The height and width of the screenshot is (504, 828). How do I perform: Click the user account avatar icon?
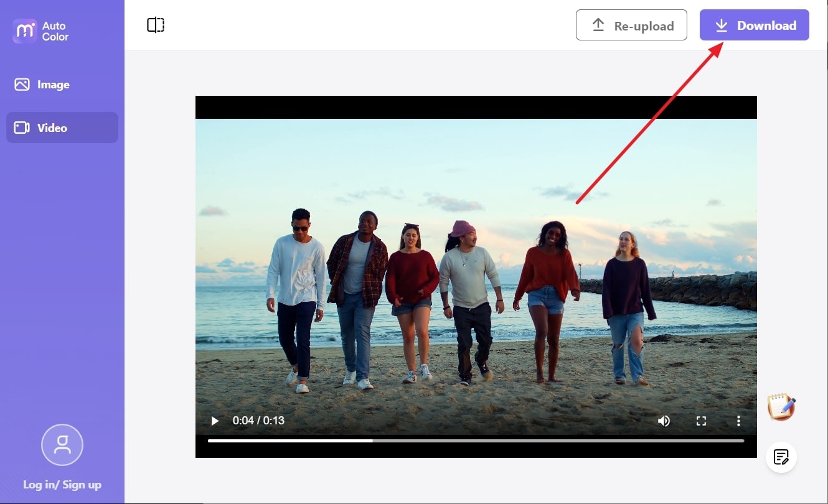[62, 445]
